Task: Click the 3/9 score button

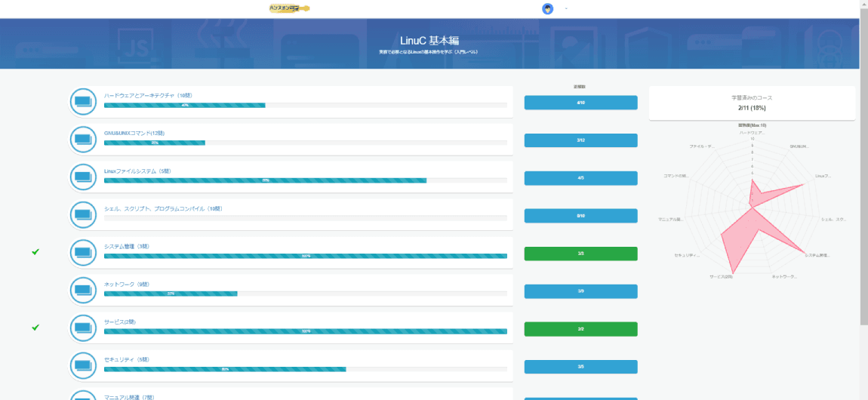Action: click(580, 291)
